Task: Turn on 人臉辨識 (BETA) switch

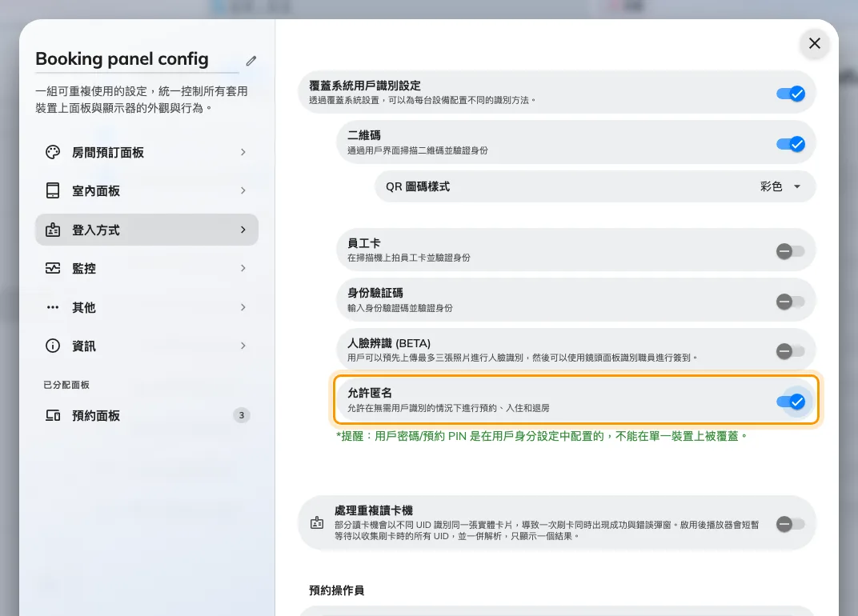Action: click(x=791, y=351)
